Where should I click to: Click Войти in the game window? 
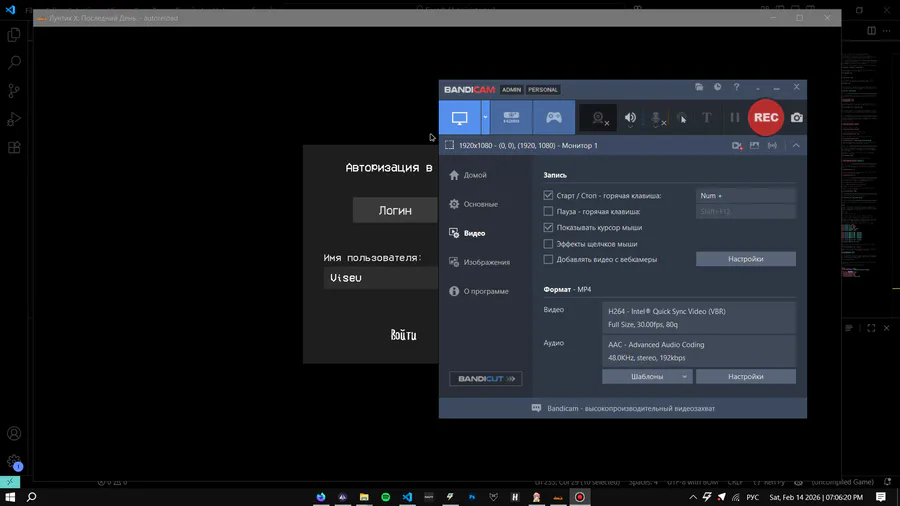click(404, 335)
